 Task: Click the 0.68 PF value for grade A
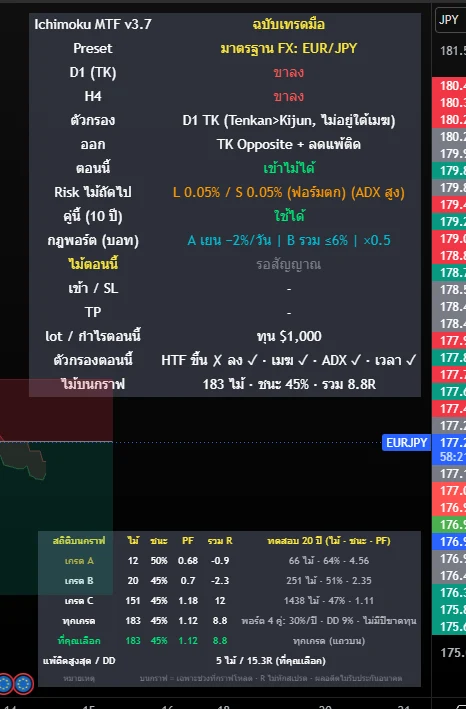[x=188, y=561]
